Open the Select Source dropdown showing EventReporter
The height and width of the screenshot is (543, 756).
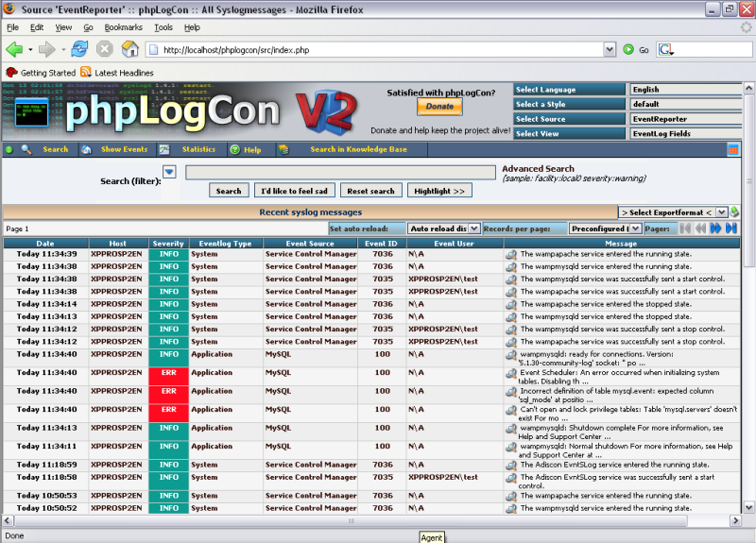click(x=685, y=119)
